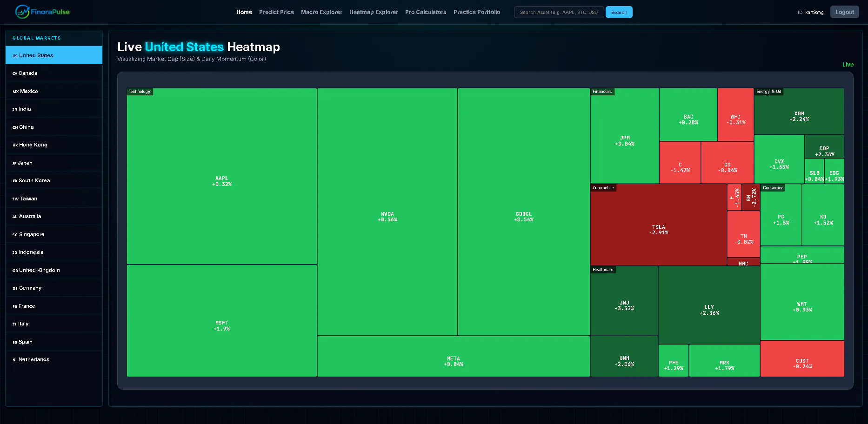Open the TM tile
The height and width of the screenshot is (424, 868).
tap(744, 234)
